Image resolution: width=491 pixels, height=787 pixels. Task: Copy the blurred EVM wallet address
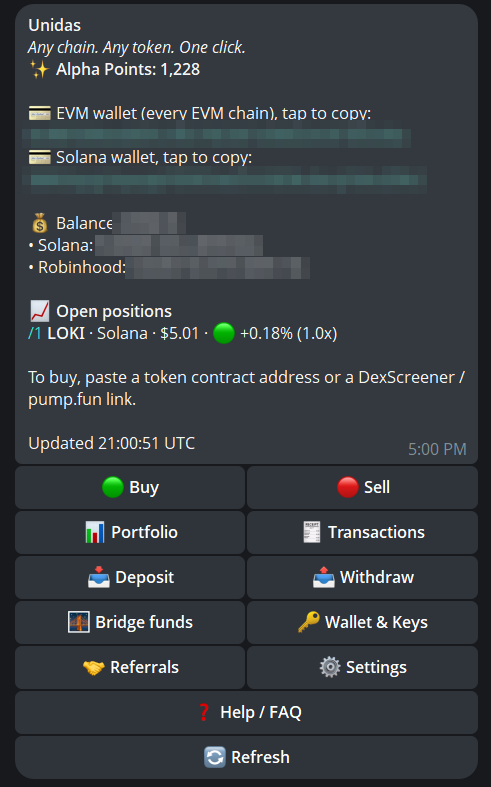(x=216, y=136)
